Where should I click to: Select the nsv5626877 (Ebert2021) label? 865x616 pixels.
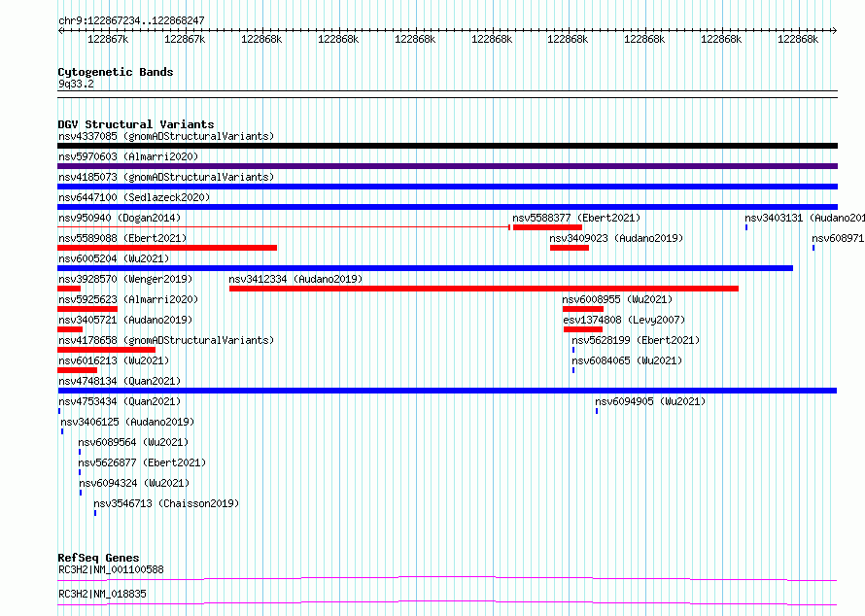click(142, 462)
